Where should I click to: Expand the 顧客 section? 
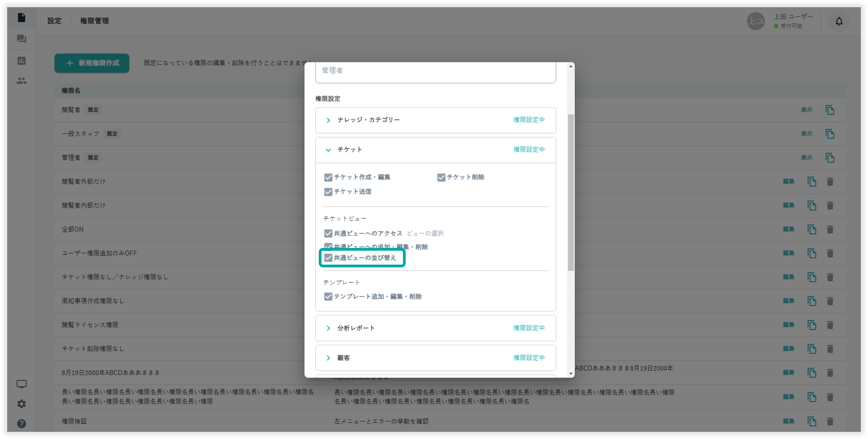point(328,358)
